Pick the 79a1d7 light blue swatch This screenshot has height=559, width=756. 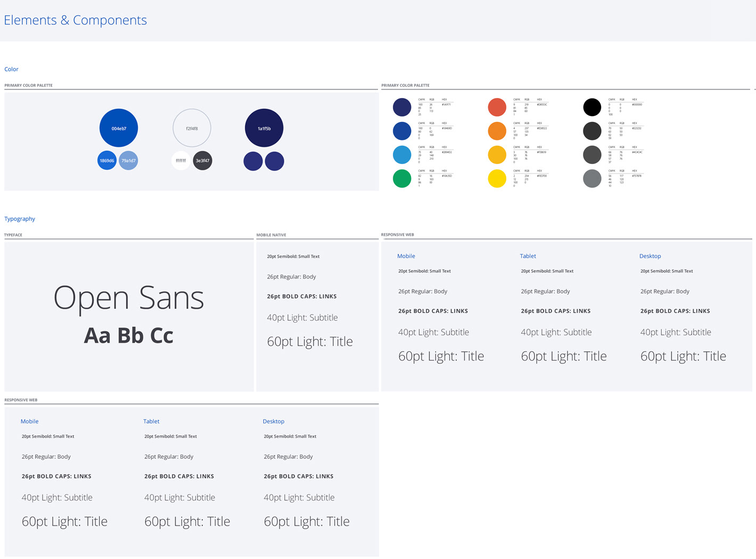(x=128, y=160)
